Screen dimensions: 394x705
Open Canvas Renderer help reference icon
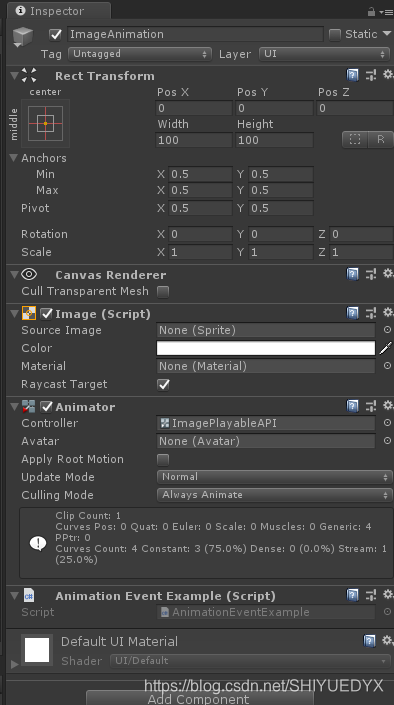[x=353, y=274]
